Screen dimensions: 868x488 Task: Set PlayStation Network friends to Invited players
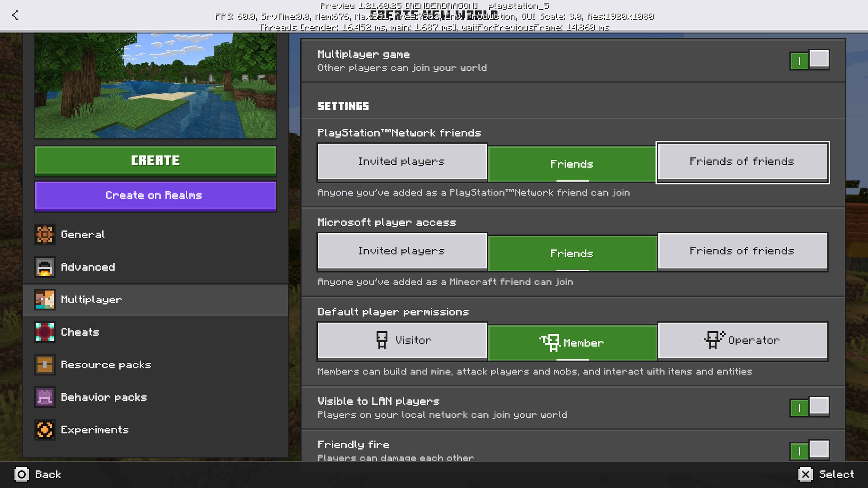(x=402, y=162)
